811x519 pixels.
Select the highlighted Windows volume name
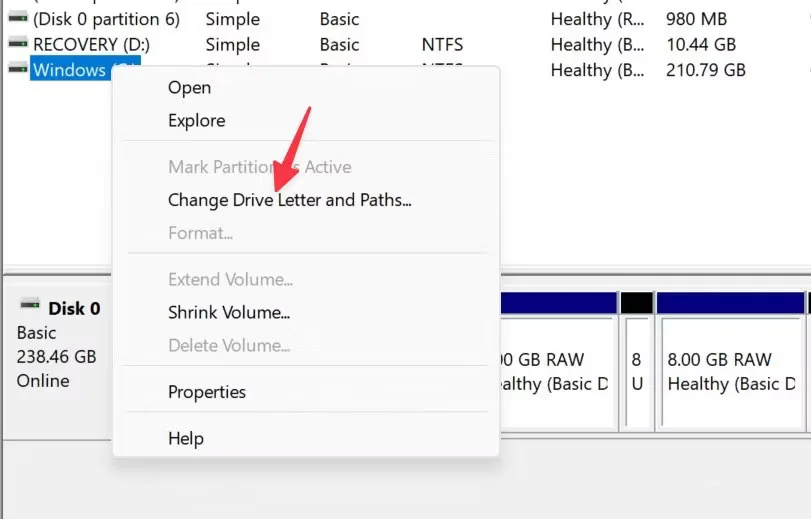[70, 70]
